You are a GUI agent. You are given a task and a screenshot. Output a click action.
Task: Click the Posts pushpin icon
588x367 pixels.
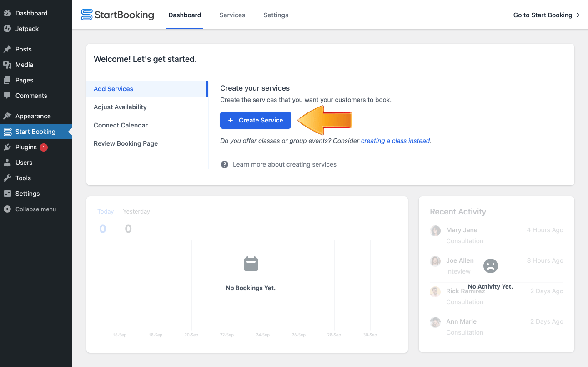(x=7, y=49)
